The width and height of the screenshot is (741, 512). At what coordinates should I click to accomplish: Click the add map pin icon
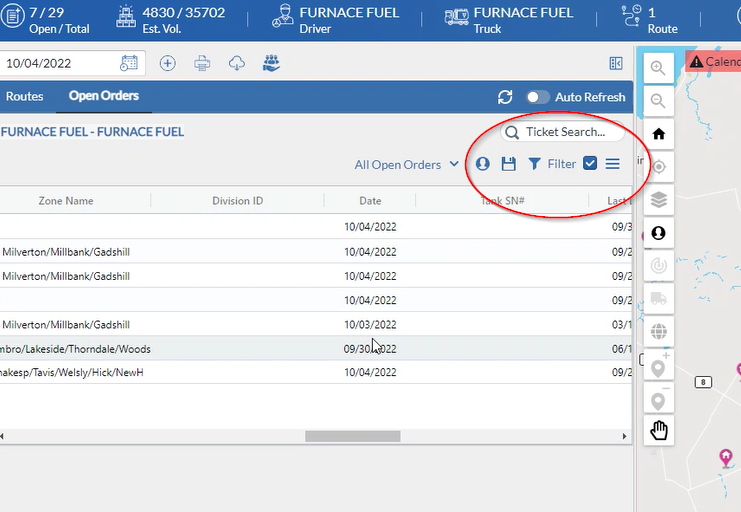(658, 364)
